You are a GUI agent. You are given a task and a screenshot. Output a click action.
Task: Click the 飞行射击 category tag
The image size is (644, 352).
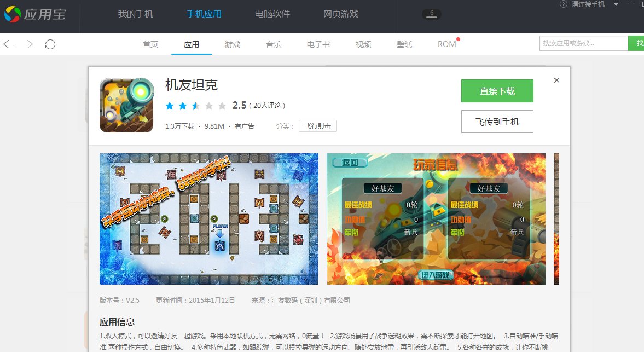[318, 126]
